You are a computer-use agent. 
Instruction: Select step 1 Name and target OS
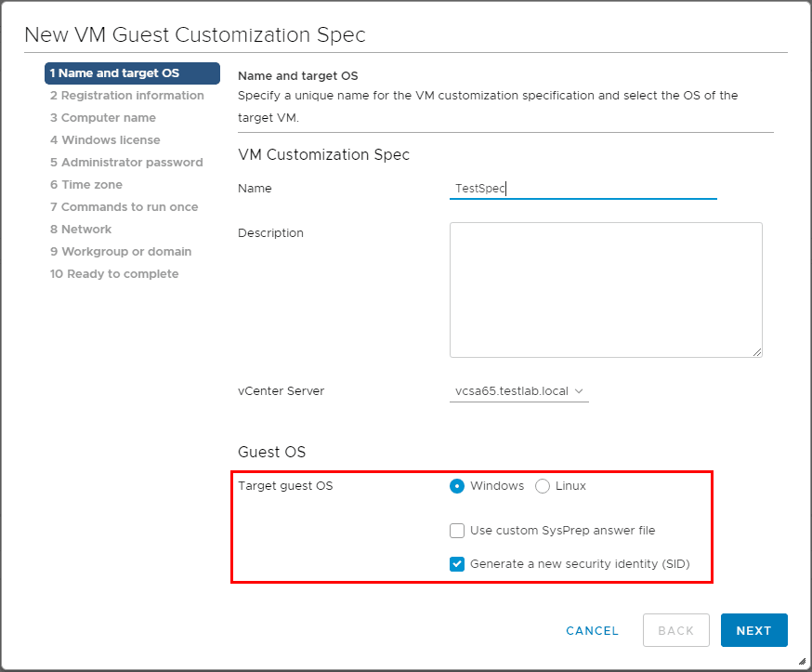tap(132, 73)
